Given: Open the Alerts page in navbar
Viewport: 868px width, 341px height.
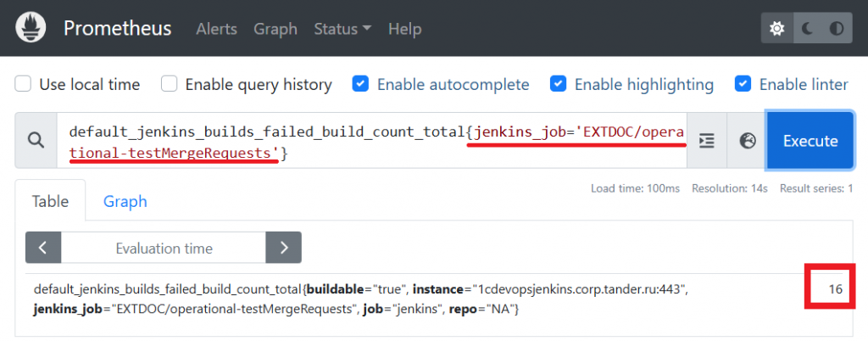Looking at the screenshot, I should coord(216,28).
